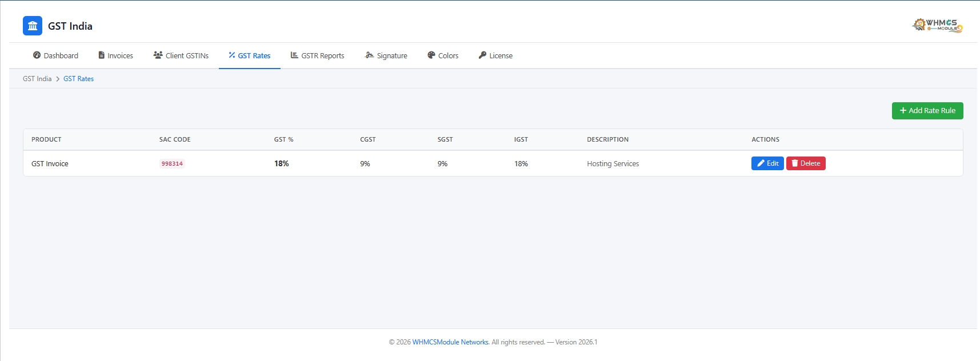Viewport: 980px width, 361px height.
Task: Click the Invoices document icon
Action: coord(101,55)
